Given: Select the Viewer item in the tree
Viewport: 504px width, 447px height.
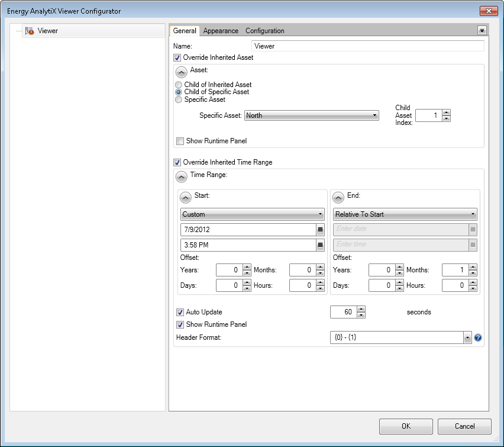Looking at the screenshot, I should (93, 31).
